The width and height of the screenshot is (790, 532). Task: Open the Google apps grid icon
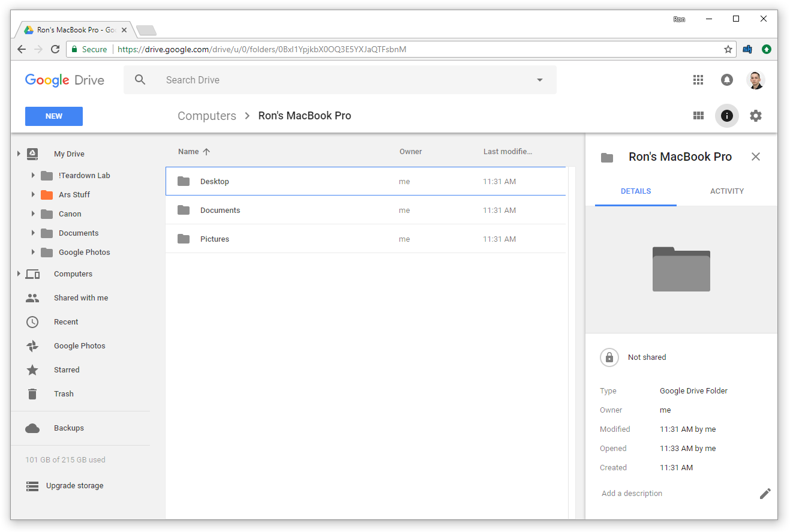point(698,79)
